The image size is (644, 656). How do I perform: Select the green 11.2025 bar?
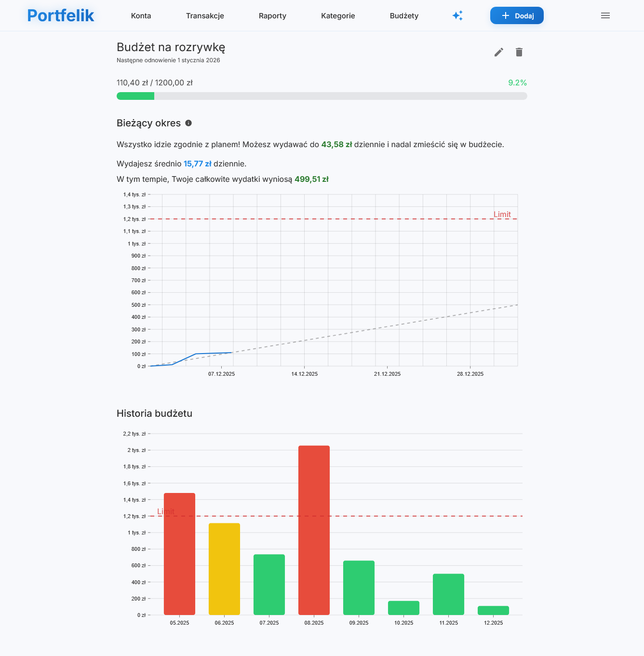[x=448, y=594]
